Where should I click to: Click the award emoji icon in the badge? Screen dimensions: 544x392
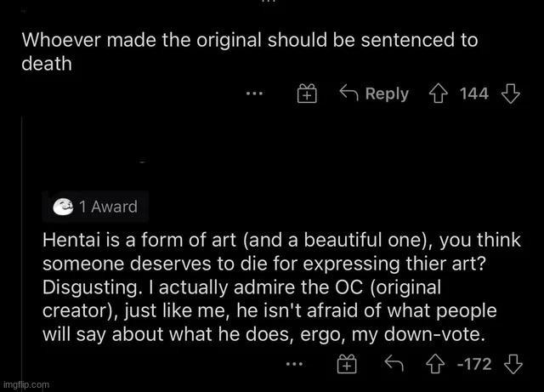pos(62,207)
